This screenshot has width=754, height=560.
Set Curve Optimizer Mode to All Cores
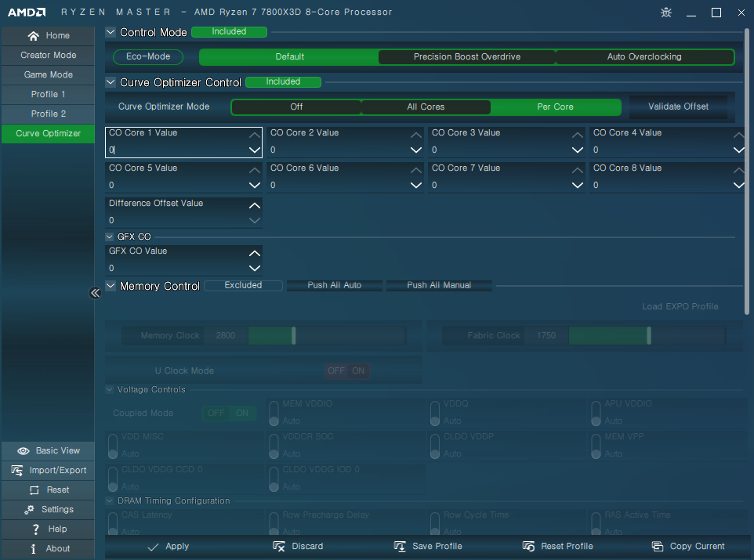coord(426,107)
